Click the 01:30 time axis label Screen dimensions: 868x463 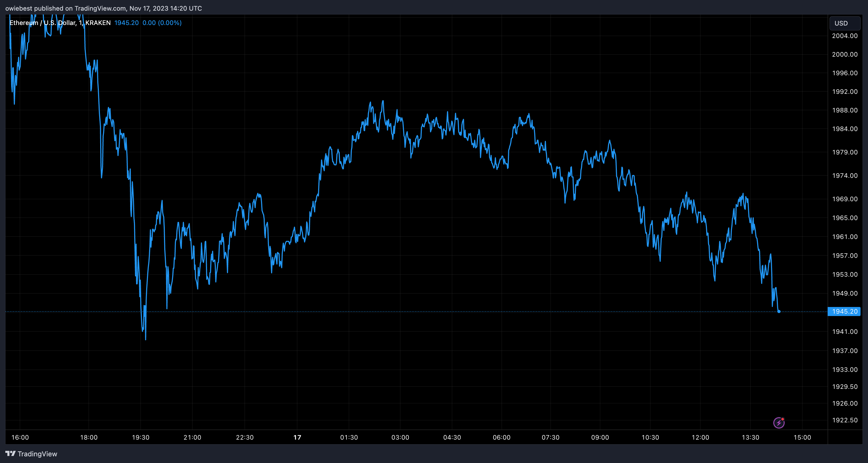[x=349, y=437]
